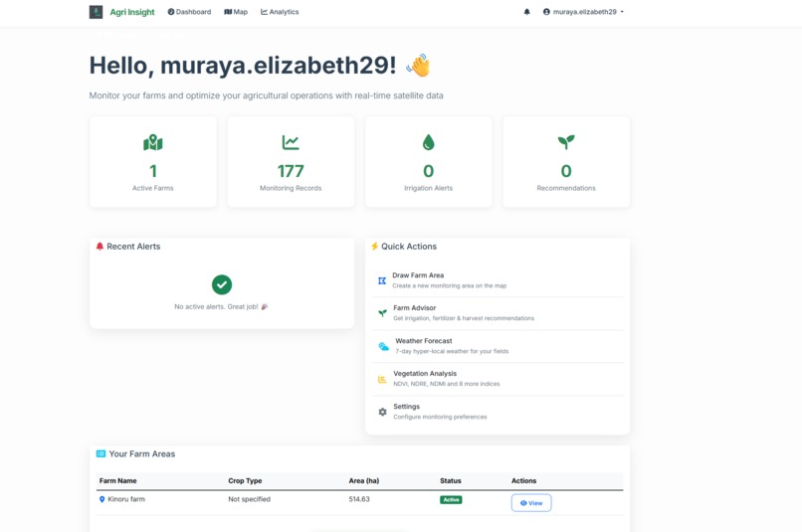Click the green Active status badge
Image resolution: width=802 pixels, height=532 pixels.
[451, 500]
